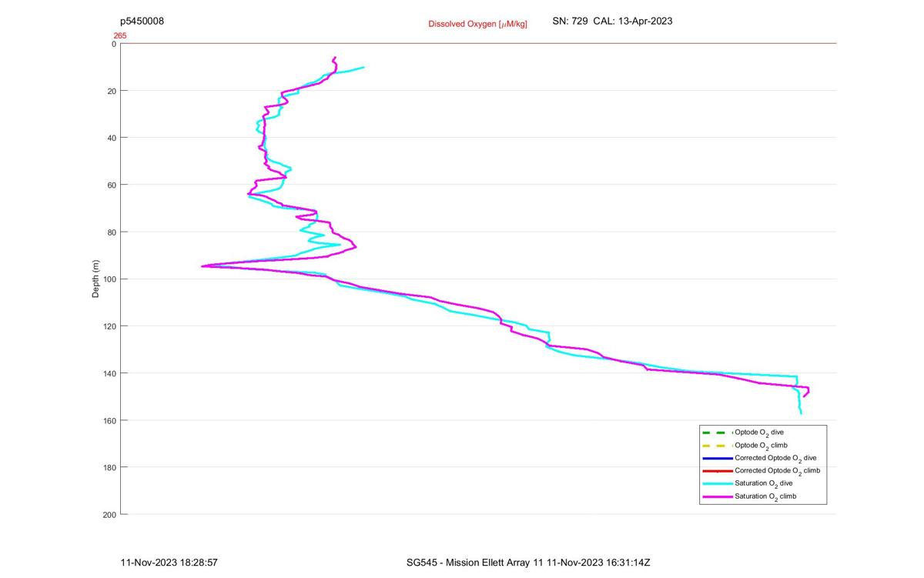The image size is (924, 578).
Task: Click the red 265 axis value
Action: click(120, 35)
